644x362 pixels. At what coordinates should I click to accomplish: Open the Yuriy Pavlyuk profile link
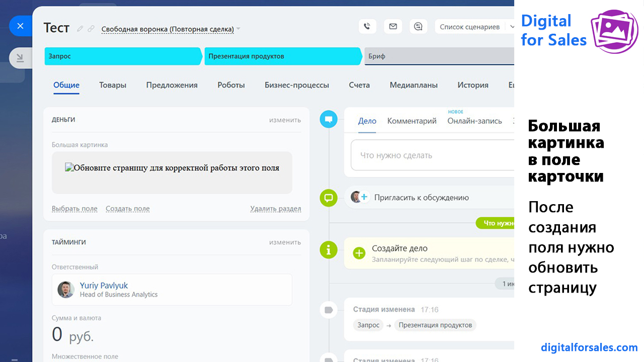(x=104, y=286)
